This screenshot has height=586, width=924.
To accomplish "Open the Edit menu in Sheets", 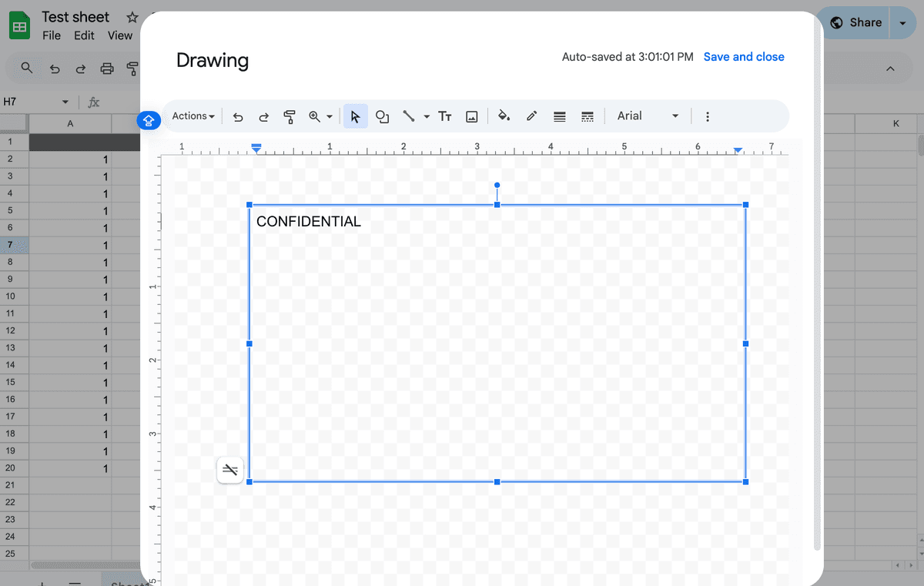I will (x=84, y=35).
